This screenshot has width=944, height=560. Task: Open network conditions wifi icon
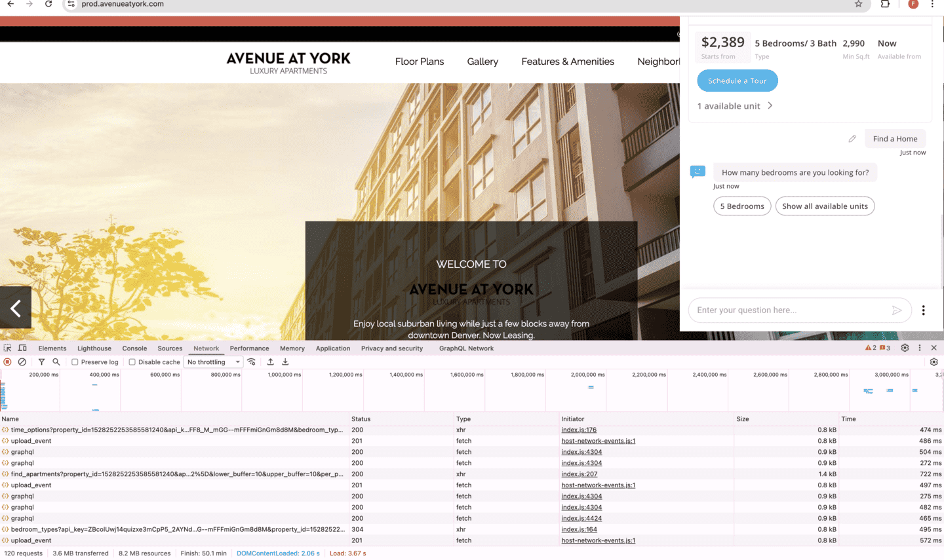pos(252,362)
